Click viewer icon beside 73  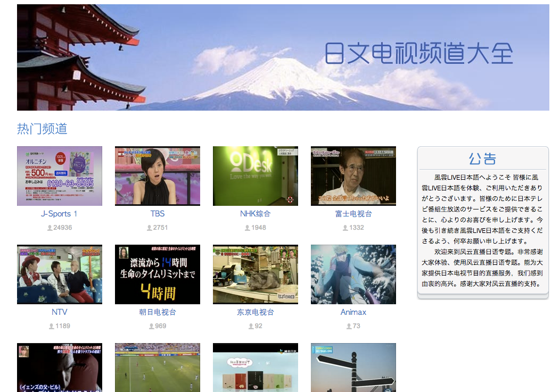[349, 326]
